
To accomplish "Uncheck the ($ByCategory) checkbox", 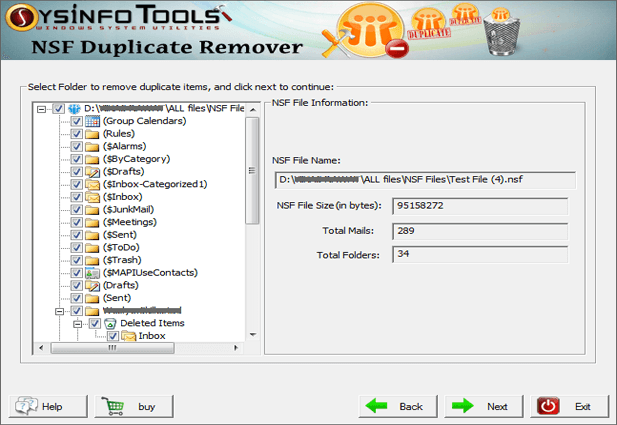I will 76,159.
